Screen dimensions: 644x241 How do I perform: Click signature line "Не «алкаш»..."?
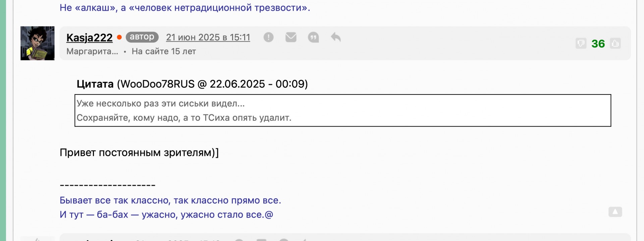coord(185,7)
